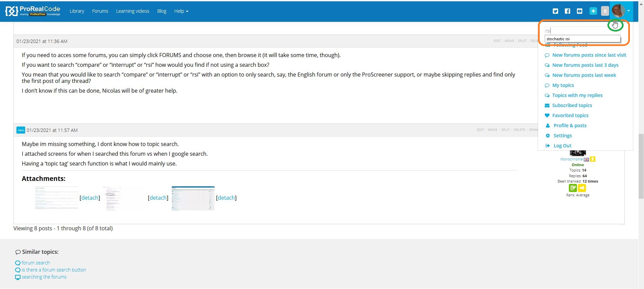Open the third attachment thumbnail
This screenshot has height=289, width=644.
click(193, 198)
